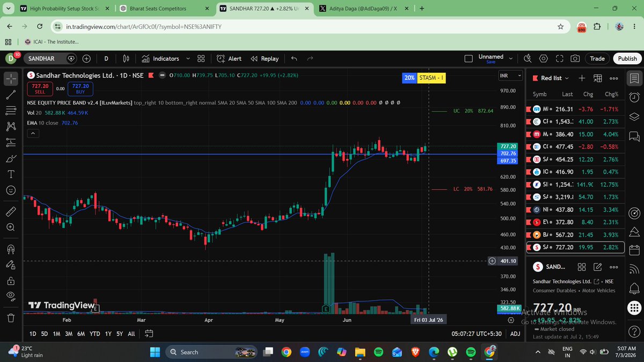Click the 727.20 BUY button
The width and height of the screenshot is (644, 362).
pyautogui.click(x=80, y=88)
